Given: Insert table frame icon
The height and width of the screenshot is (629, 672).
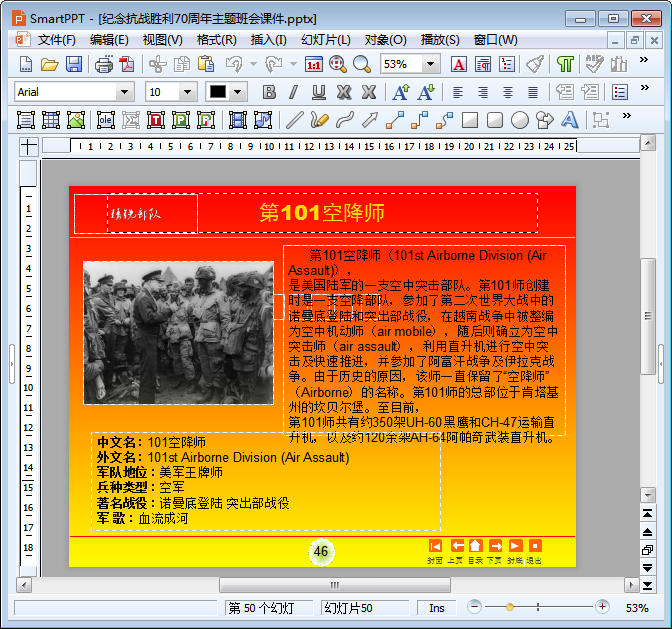Looking at the screenshot, I should click(x=51, y=120).
